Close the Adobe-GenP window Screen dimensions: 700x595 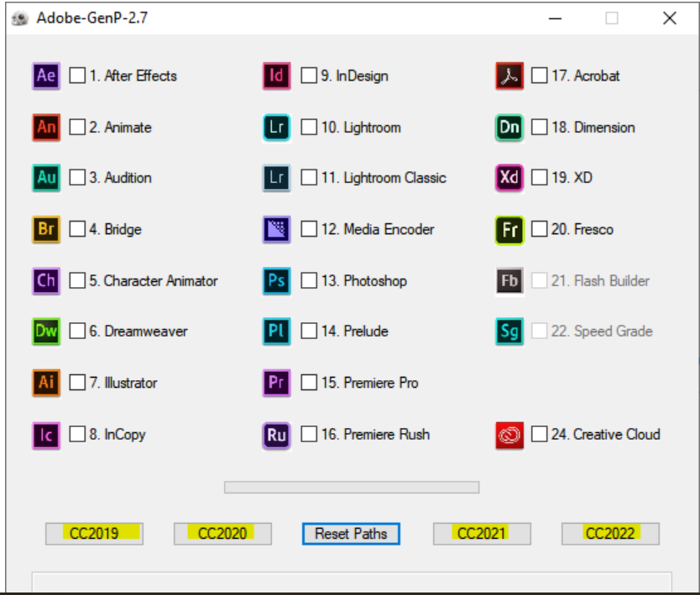670,18
